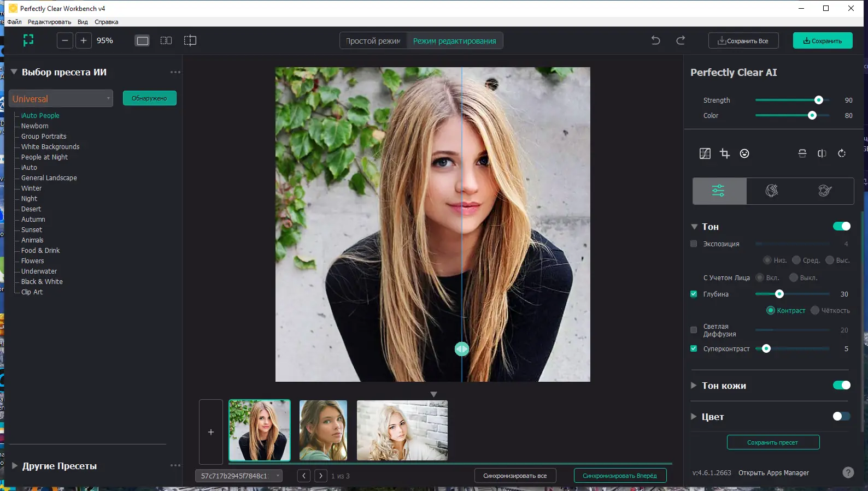
Task: Open the Справка menu
Action: tap(106, 22)
